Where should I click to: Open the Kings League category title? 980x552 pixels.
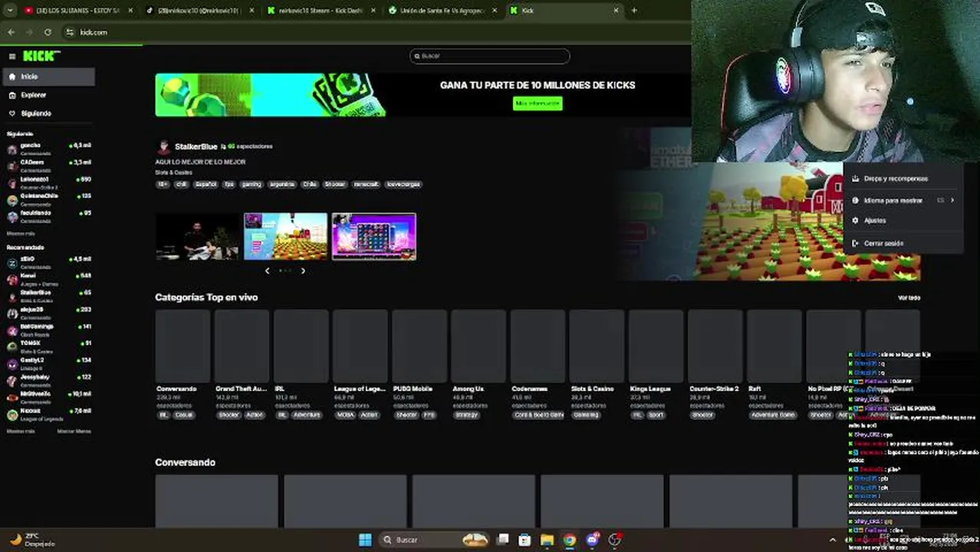click(x=650, y=389)
